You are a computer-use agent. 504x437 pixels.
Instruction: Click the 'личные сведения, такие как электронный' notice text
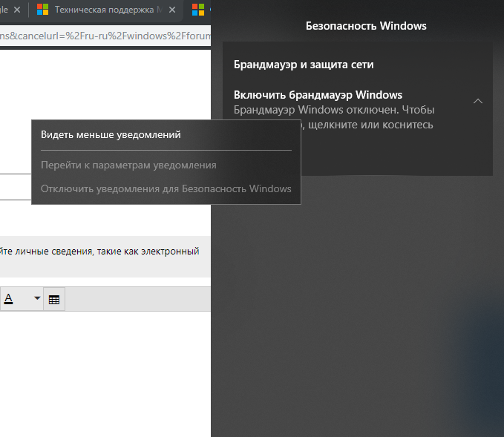(x=108, y=252)
